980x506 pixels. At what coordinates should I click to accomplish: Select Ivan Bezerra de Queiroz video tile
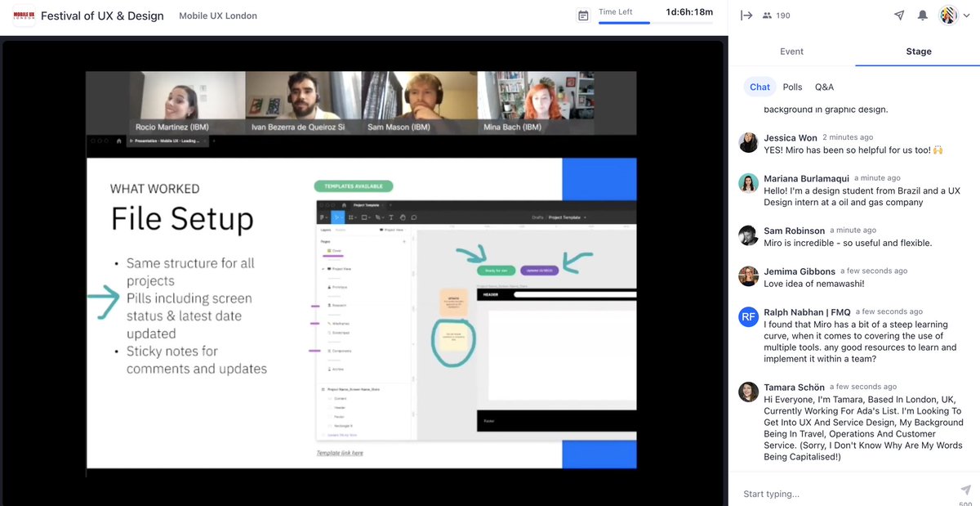[x=303, y=102]
